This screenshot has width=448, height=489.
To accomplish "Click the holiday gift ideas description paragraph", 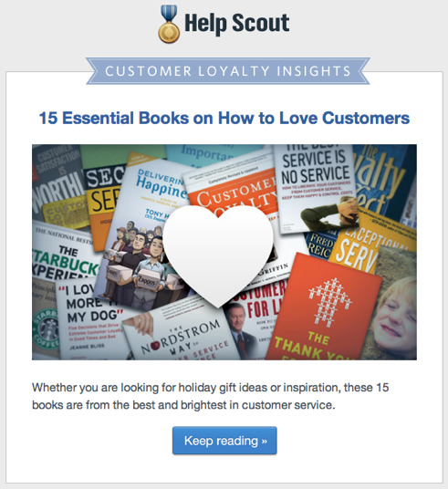I will pyautogui.click(x=210, y=396).
